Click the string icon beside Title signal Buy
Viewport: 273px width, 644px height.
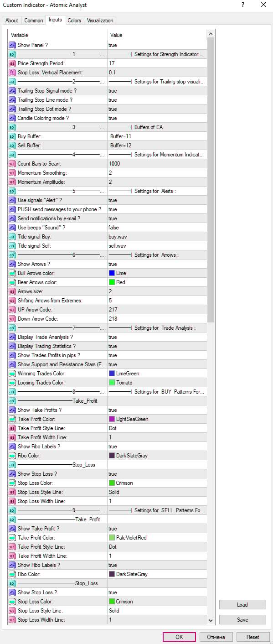coord(12,237)
